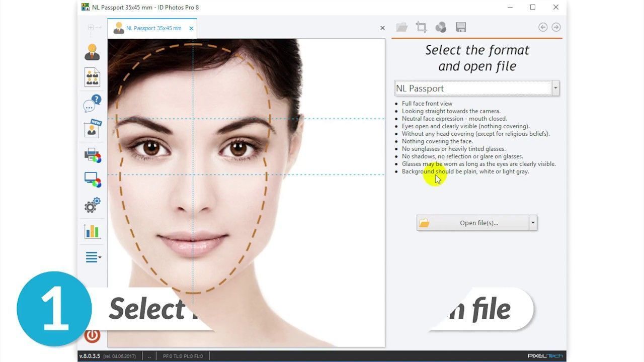644x362 pixels.
Task: Click the open folder step icon
Action: (401, 27)
